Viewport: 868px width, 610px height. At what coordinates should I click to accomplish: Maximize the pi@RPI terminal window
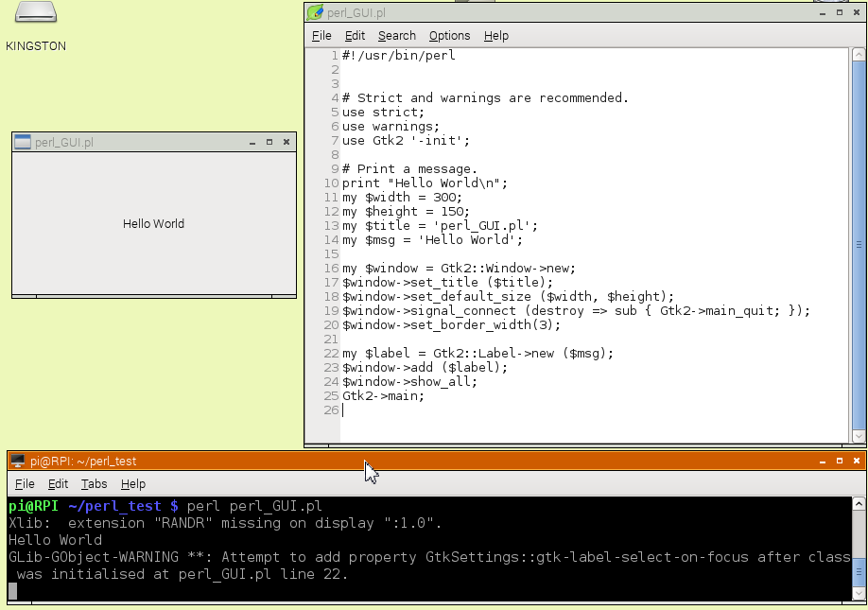838,462
